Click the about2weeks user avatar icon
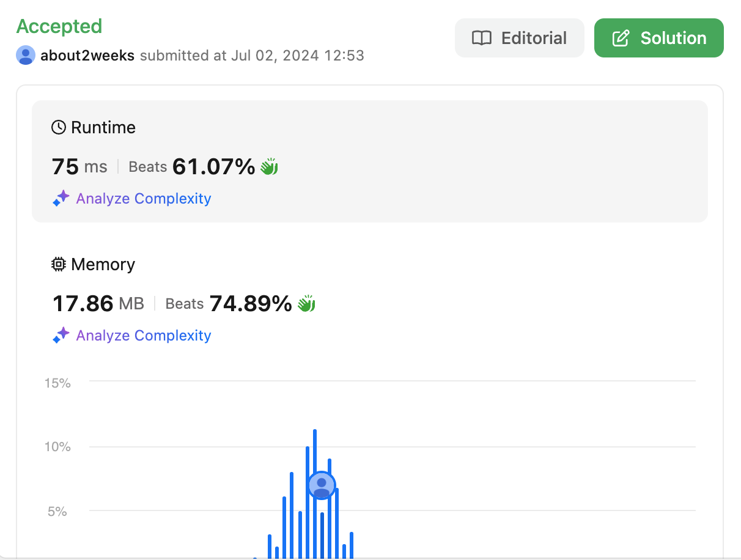741x560 pixels. [26, 55]
